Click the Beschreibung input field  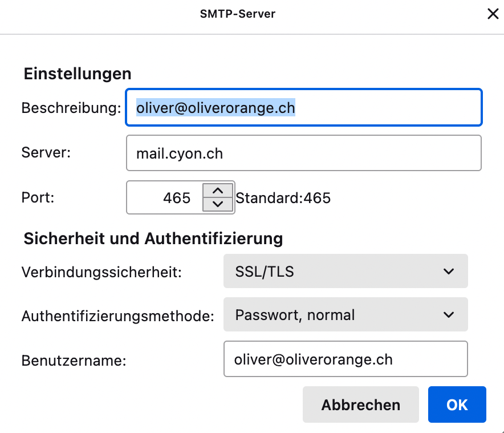click(304, 107)
